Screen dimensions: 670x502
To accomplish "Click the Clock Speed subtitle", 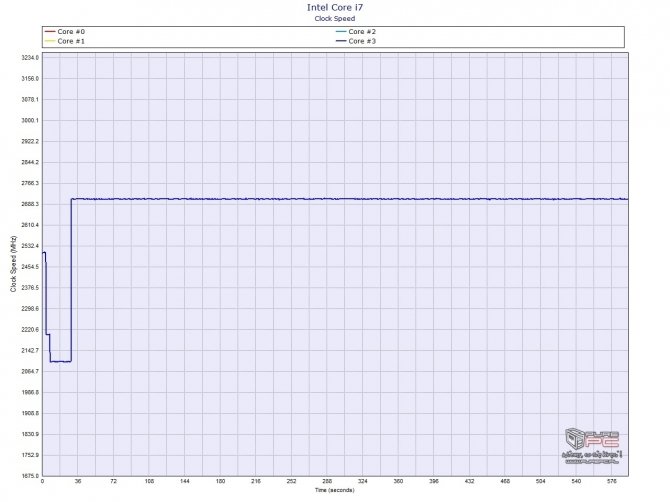I will (335, 18).
